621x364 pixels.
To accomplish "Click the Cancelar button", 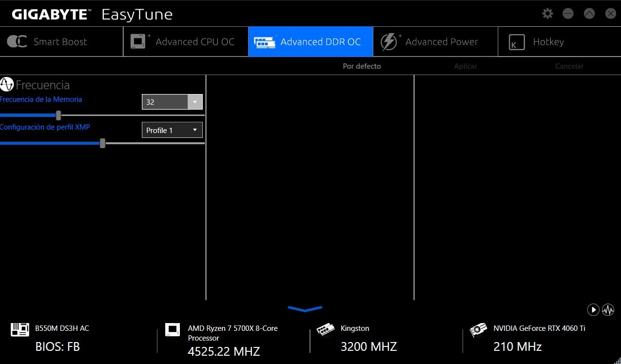I will click(569, 66).
